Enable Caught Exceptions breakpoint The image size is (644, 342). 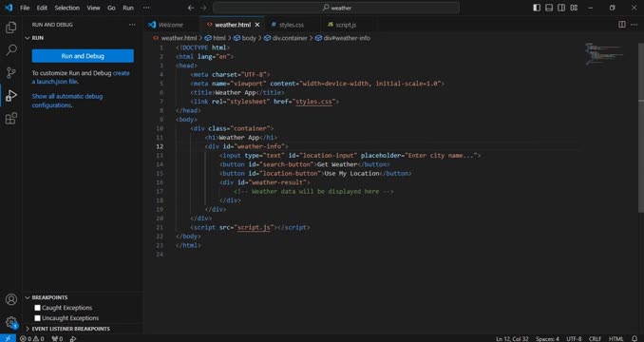click(x=38, y=308)
